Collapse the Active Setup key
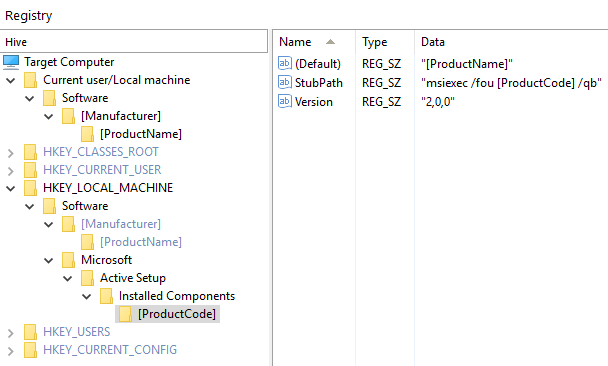This screenshot has height=366, width=608. click(x=68, y=278)
